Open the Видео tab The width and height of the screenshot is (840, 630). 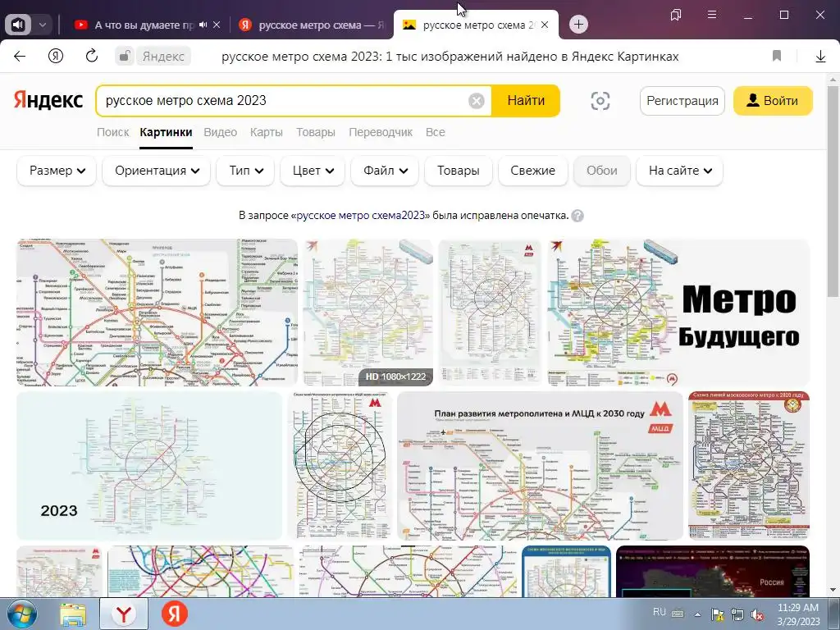(x=220, y=132)
